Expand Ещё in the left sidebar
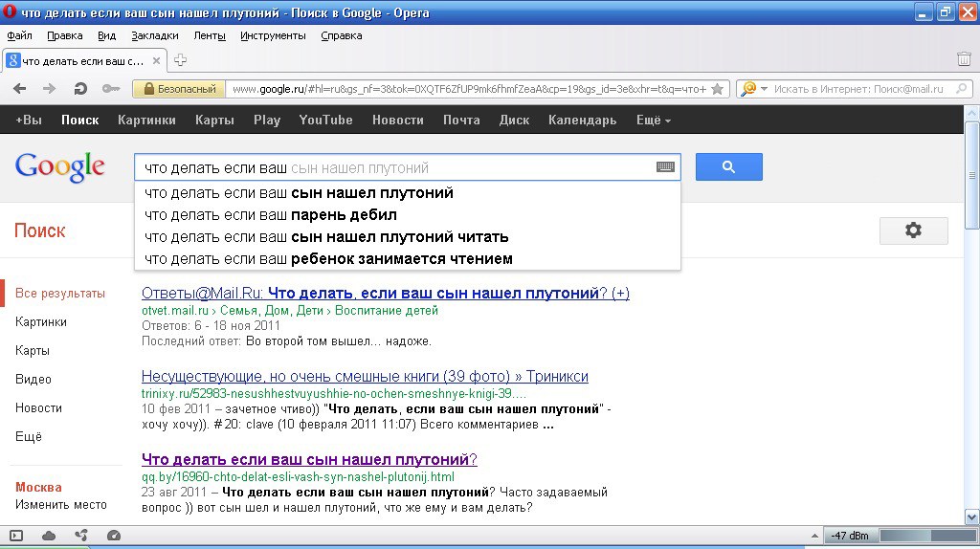The image size is (980, 549). pyautogui.click(x=28, y=436)
